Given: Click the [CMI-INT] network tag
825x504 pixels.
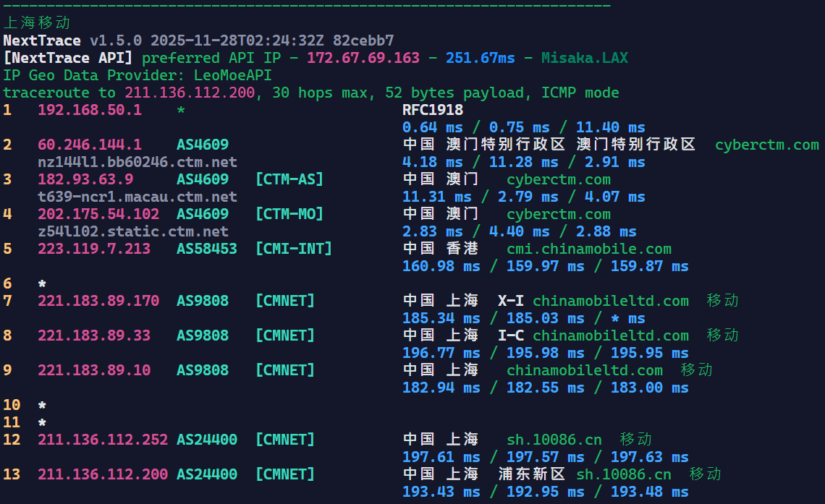Looking at the screenshot, I should (293, 249).
